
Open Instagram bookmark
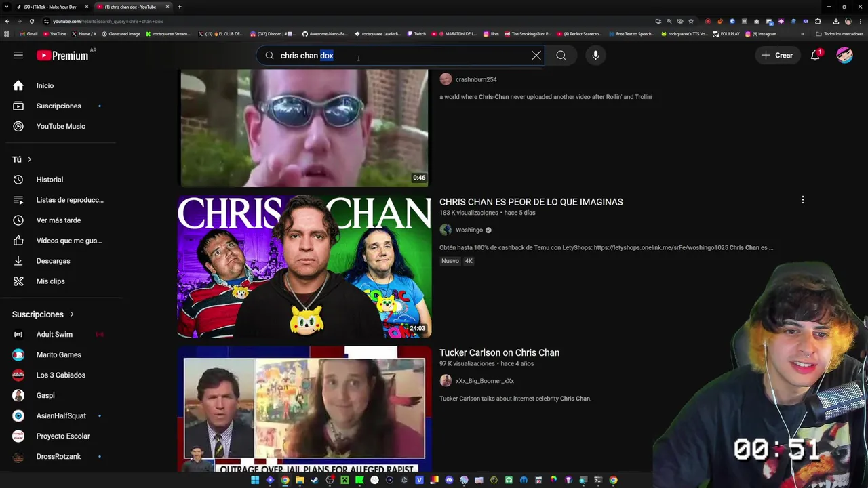762,34
